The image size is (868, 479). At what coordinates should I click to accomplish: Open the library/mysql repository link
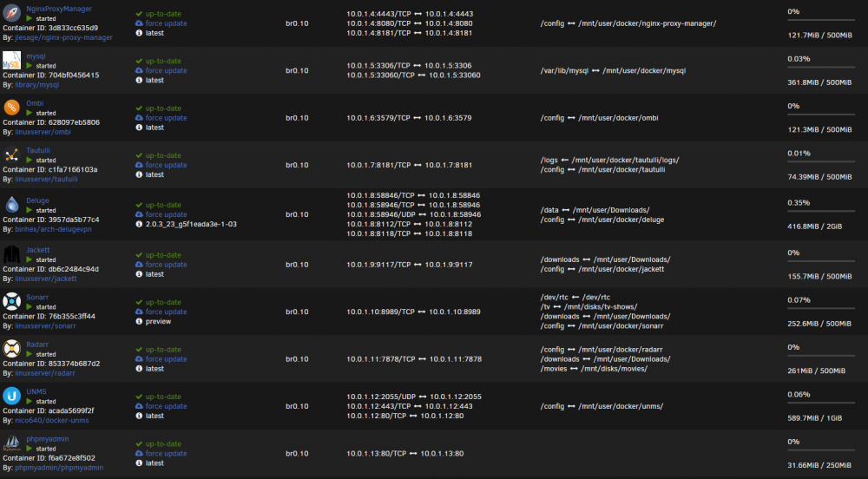point(37,85)
